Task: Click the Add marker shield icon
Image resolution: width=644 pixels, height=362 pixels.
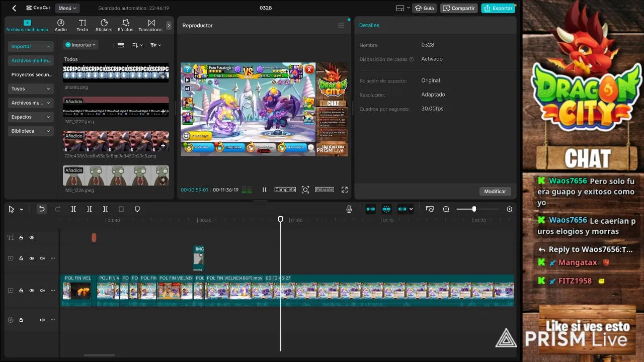Action: click(137, 209)
